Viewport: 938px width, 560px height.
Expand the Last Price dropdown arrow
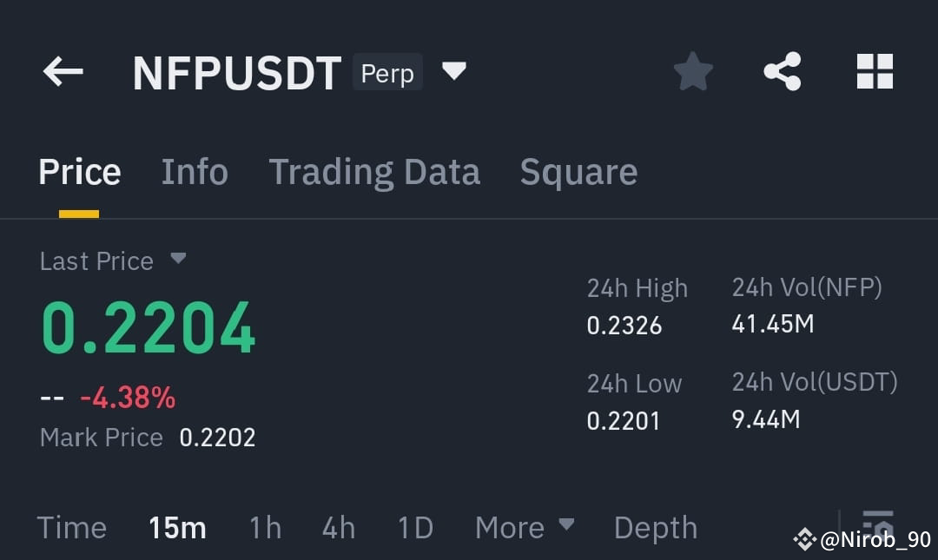tap(178, 259)
